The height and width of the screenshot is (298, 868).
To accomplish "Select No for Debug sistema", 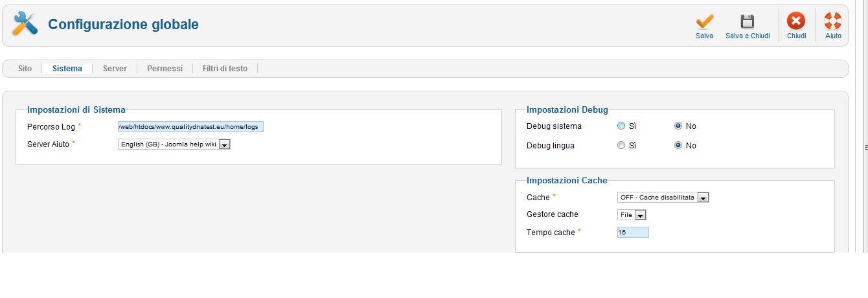I will click(678, 126).
